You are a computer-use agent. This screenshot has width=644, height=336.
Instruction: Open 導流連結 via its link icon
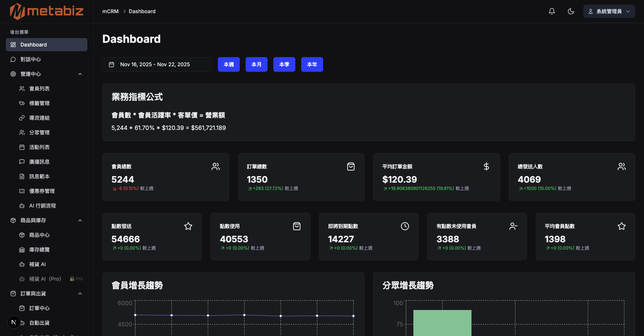(22, 117)
